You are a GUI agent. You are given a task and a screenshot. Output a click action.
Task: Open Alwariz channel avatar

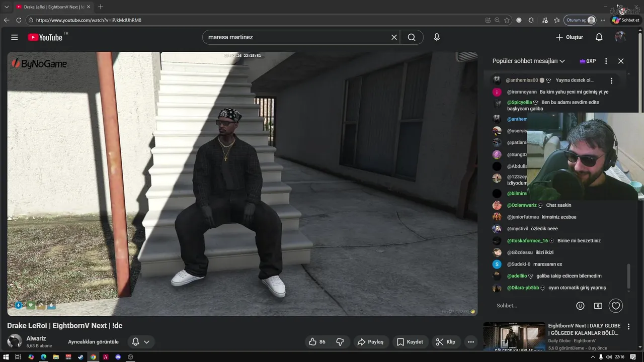pos(15,341)
